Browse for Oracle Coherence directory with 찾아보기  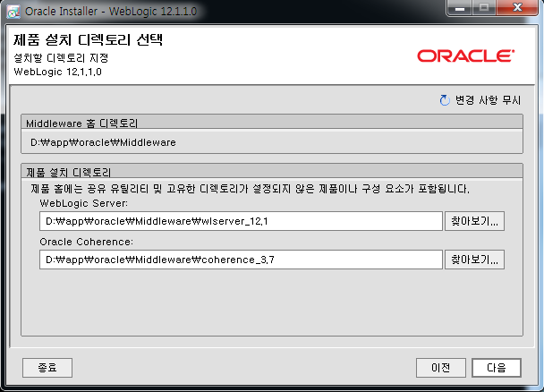tap(474, 260)
